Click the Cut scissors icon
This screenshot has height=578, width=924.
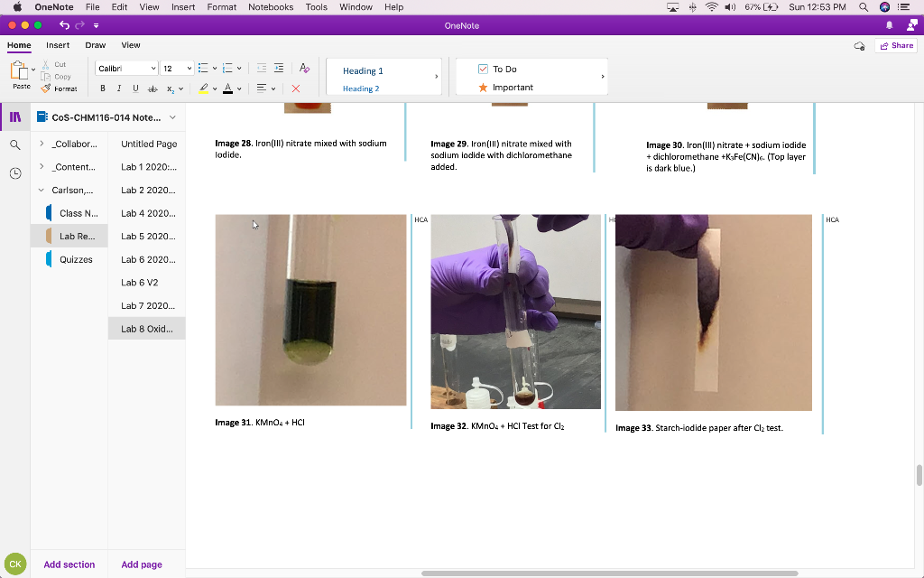click(45, 65)
